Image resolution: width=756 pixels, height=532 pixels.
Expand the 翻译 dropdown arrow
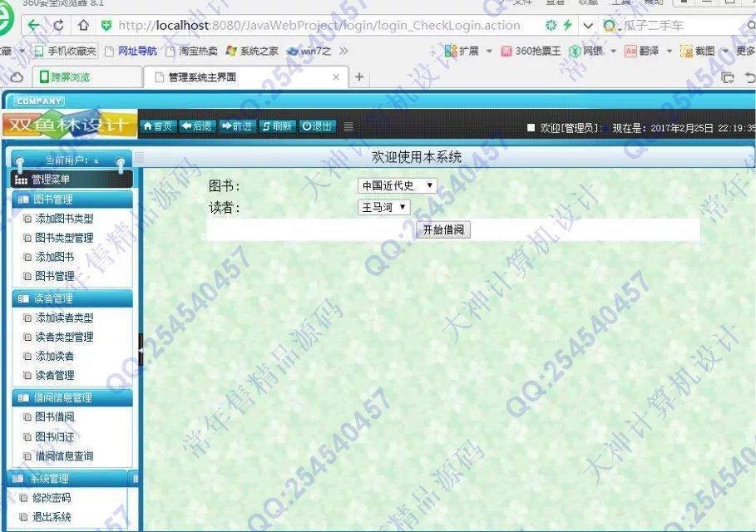[x=670, y=51]
